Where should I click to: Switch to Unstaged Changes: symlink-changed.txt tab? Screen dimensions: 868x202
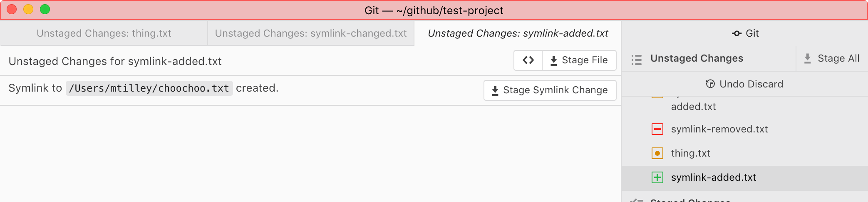[x=310, y=33]
